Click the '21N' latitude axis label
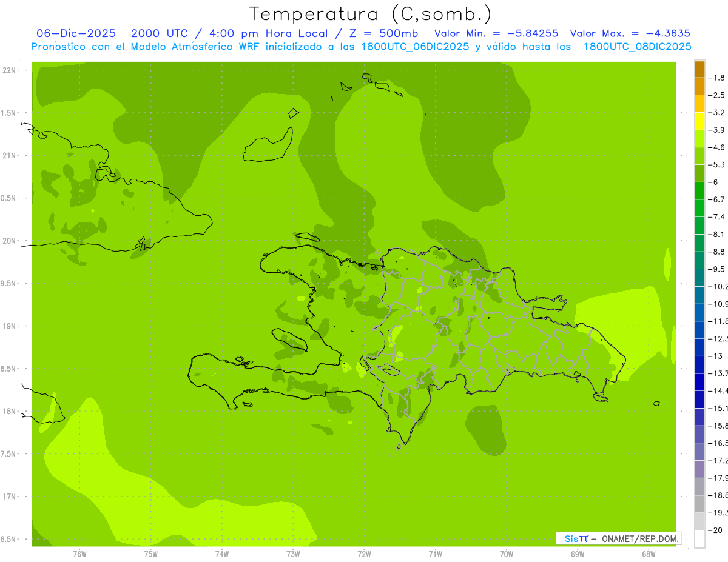The image size is (728, 562). 9,155
